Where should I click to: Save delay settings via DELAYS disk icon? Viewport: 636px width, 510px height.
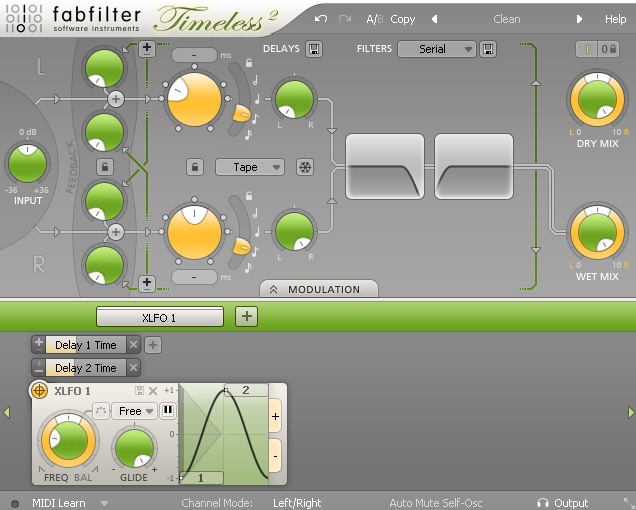pyautogui.click(x=314, y=49)
